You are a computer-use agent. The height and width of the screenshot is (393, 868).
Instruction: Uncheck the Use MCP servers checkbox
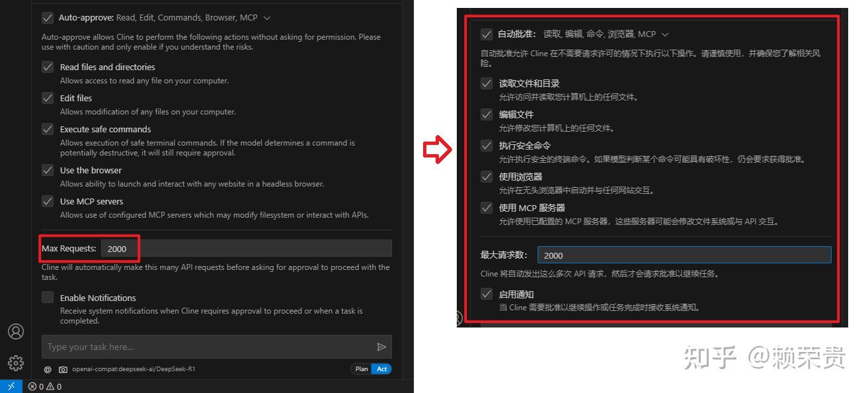pos(48,201)
